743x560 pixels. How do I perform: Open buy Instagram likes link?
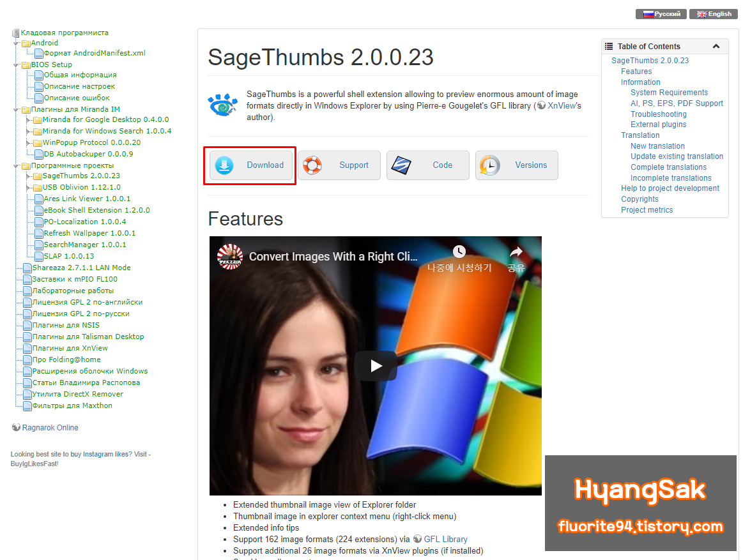[x=100, y=455]
